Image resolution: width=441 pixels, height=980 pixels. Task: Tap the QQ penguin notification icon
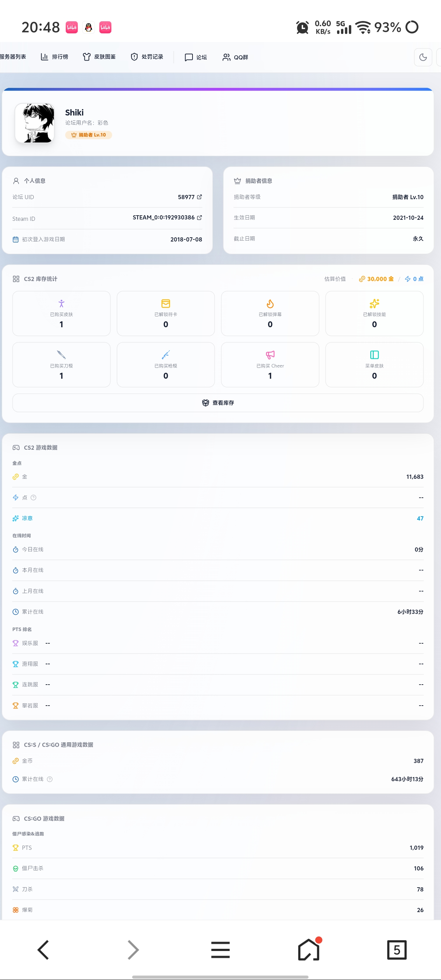89,27
